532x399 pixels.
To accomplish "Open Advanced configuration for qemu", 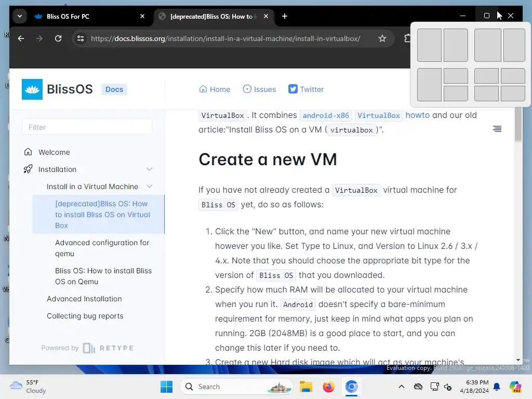I will [102, 248].
